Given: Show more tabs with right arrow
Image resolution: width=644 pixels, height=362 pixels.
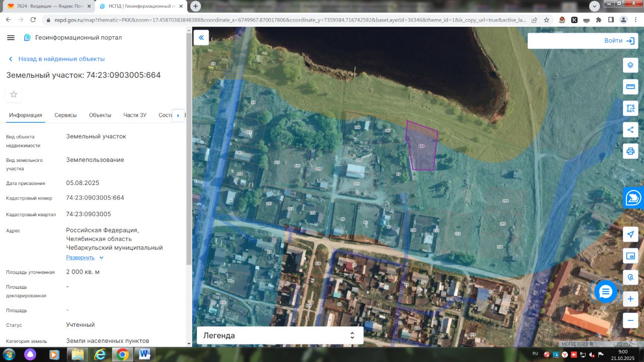Looking at the screenshot, I should (178, 115).
